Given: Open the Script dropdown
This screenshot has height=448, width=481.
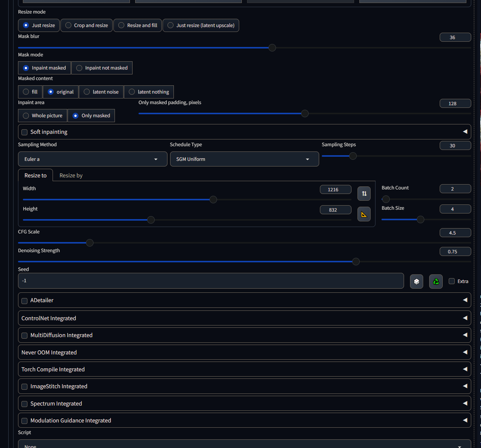Looking at the screenshot, I should pyautogui.click(x=244, y=444).
